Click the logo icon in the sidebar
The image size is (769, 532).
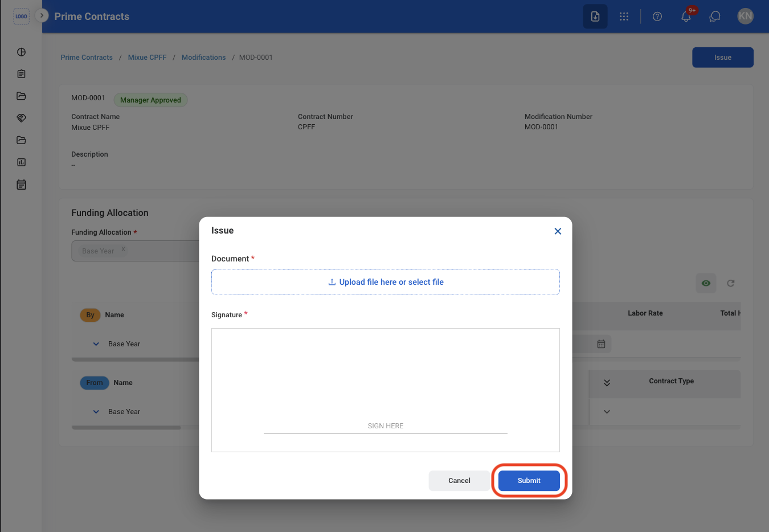21,17
